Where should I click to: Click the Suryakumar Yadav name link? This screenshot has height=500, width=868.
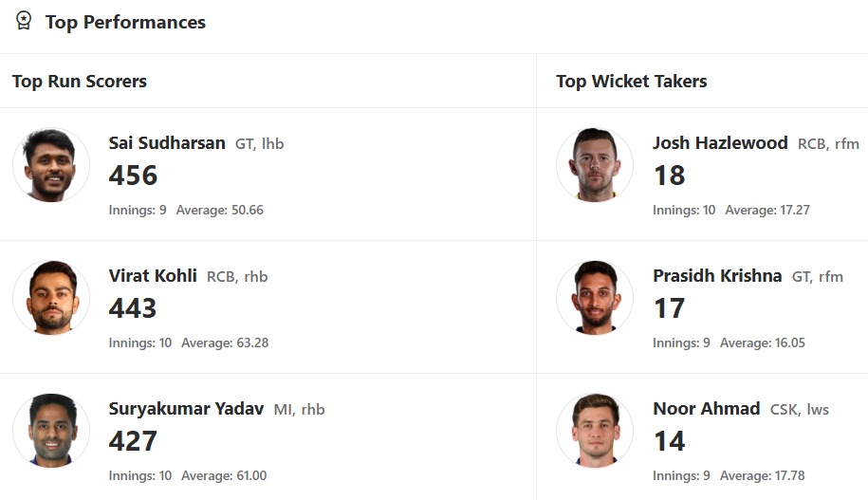pos(186,409)
